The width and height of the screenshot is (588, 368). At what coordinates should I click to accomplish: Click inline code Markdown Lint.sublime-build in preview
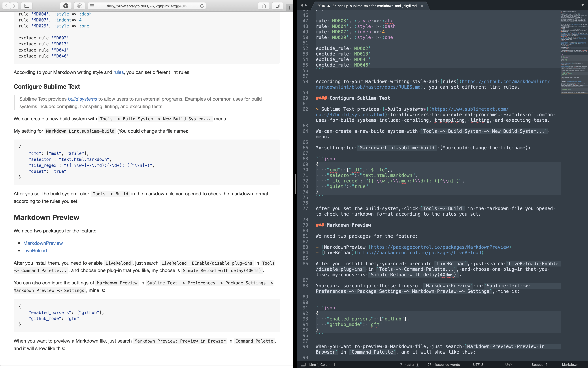pos(80,131)
